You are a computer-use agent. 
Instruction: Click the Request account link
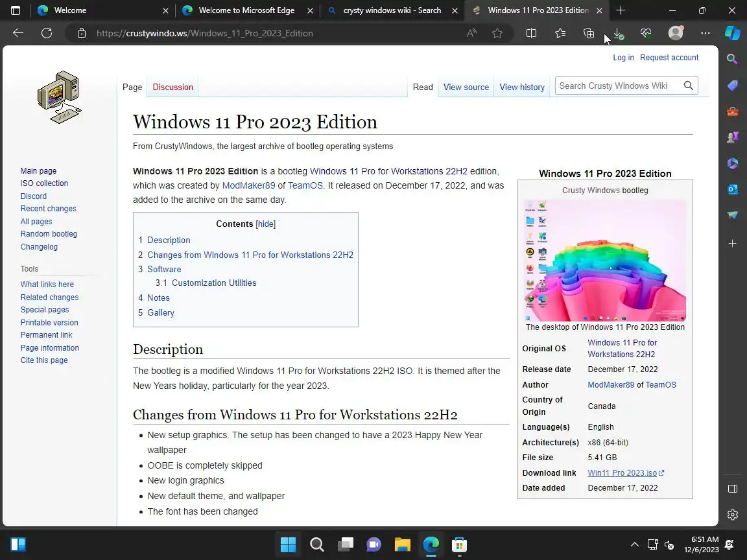click(669, 57)
